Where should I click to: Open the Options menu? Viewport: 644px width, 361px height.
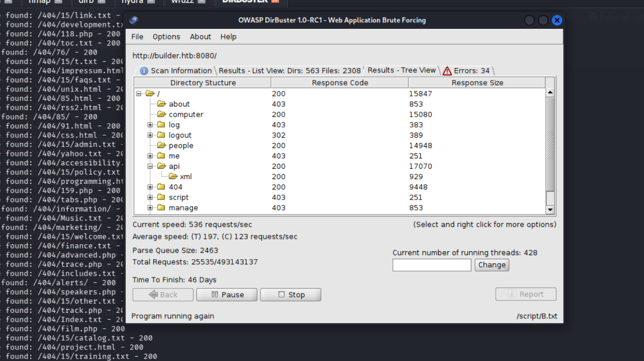pos(166,37)
